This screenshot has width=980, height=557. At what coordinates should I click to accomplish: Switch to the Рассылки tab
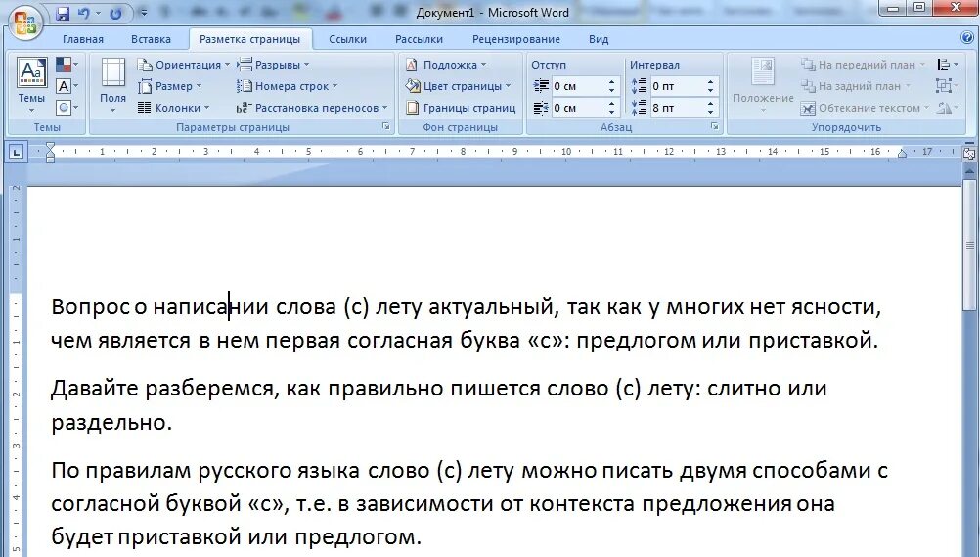419,39
